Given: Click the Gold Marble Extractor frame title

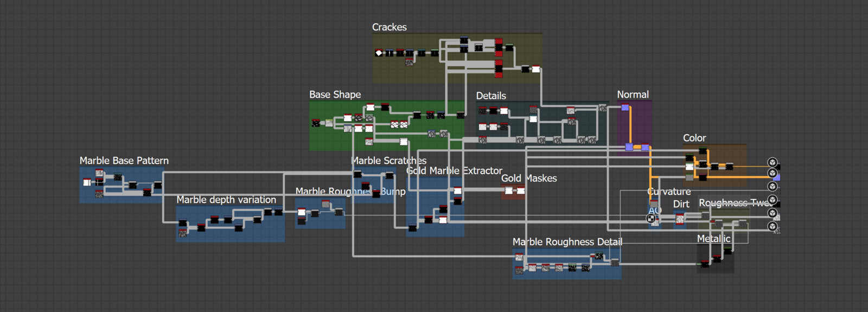Looking at the screenshot, I should [x=454, y=170].
